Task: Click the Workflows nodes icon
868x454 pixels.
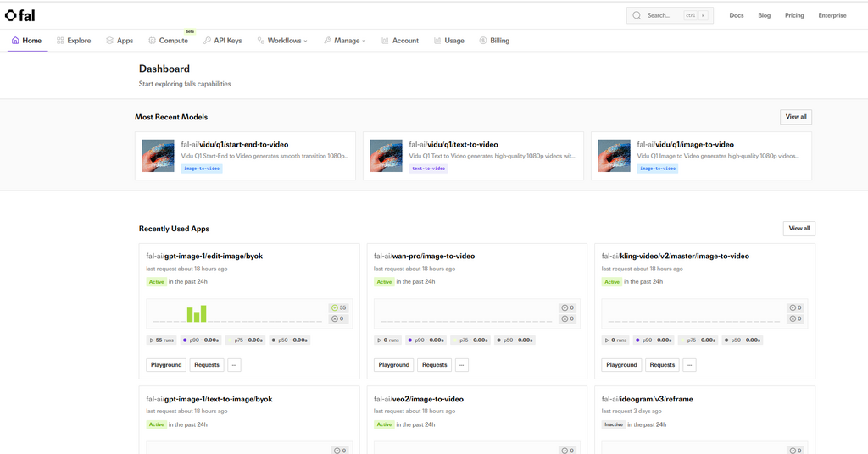Action: (261, 41)
